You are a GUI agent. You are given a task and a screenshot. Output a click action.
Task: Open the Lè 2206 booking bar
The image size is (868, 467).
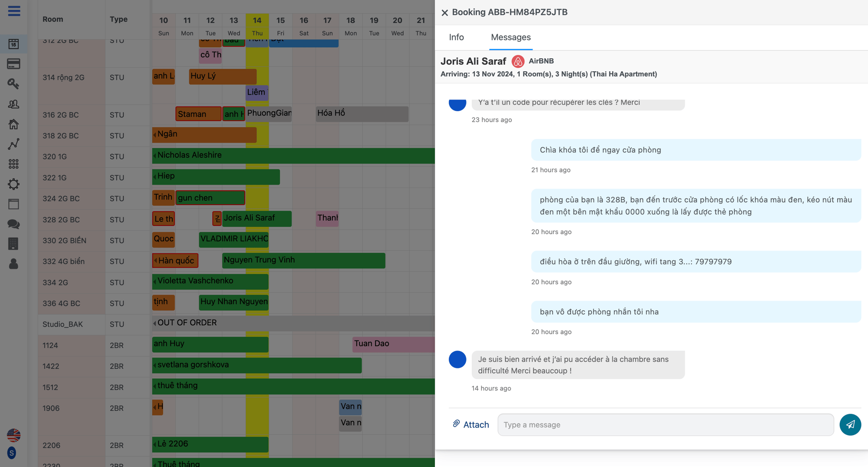210,444
